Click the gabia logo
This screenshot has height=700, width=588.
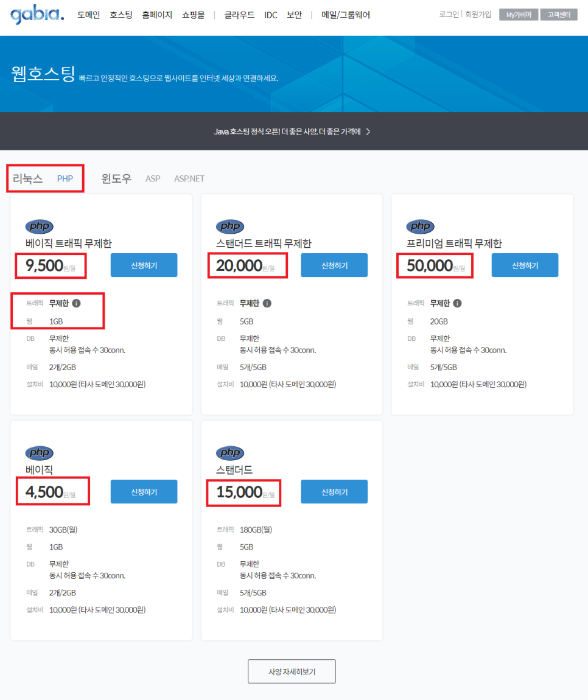point(37,15)
